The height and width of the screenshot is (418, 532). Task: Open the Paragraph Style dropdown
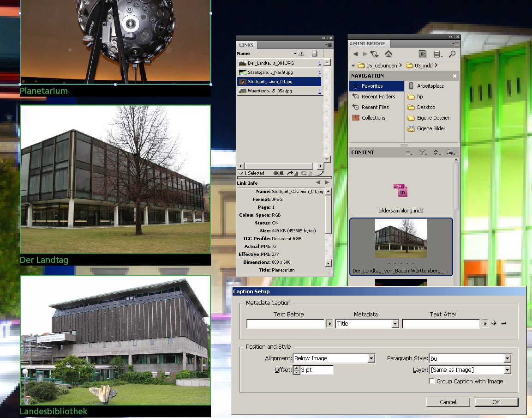470,358
